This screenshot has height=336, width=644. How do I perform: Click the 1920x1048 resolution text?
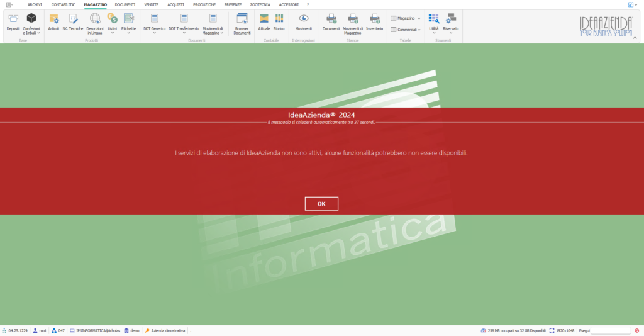tap(565, 331)
